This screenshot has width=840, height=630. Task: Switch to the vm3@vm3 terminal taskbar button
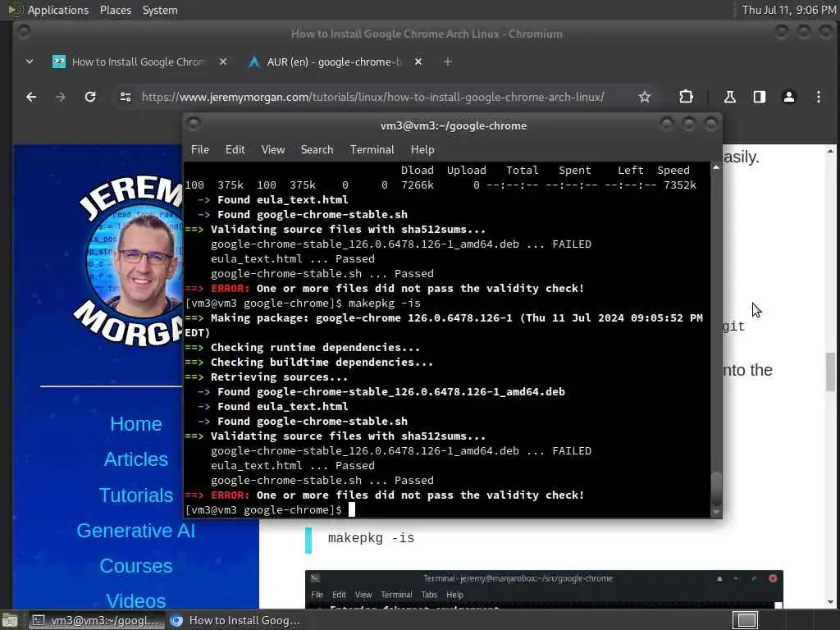[x=97, y=620]
